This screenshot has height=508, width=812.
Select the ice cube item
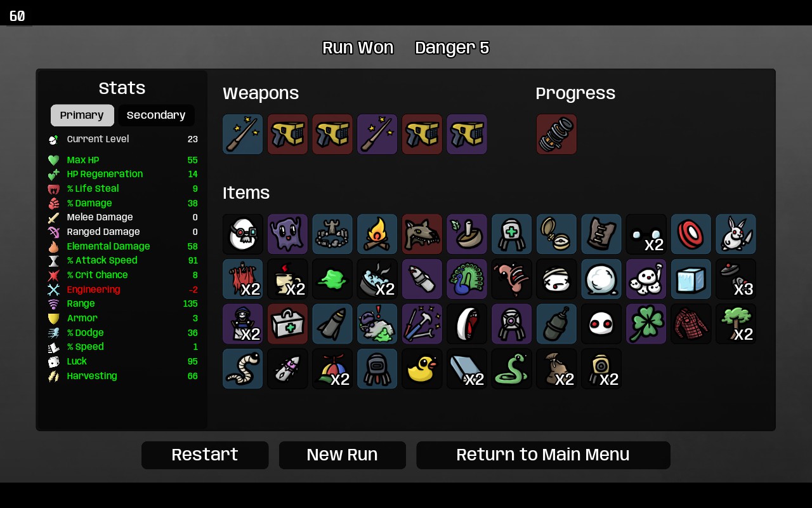pyautogui.click(x=691, y=279)
